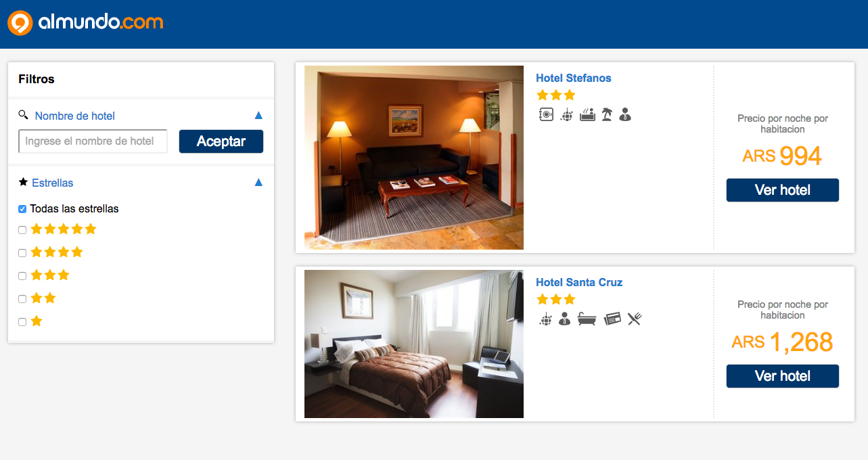
Task: Open the Hotel Stefanos room photo
Action: coord(414,158)
